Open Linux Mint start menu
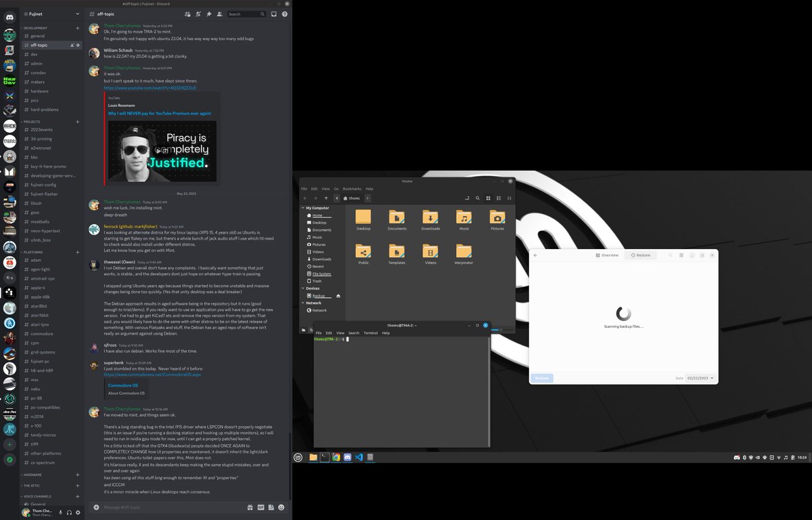Viewport: 812px width, 520px height. coord(298,458)
